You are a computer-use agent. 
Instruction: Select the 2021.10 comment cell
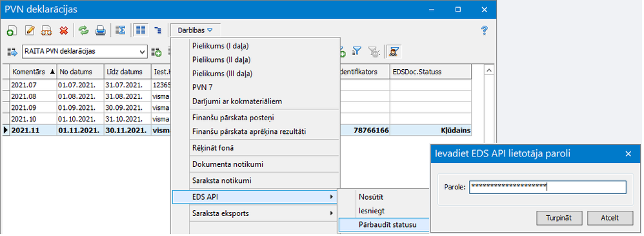point(34,120)
